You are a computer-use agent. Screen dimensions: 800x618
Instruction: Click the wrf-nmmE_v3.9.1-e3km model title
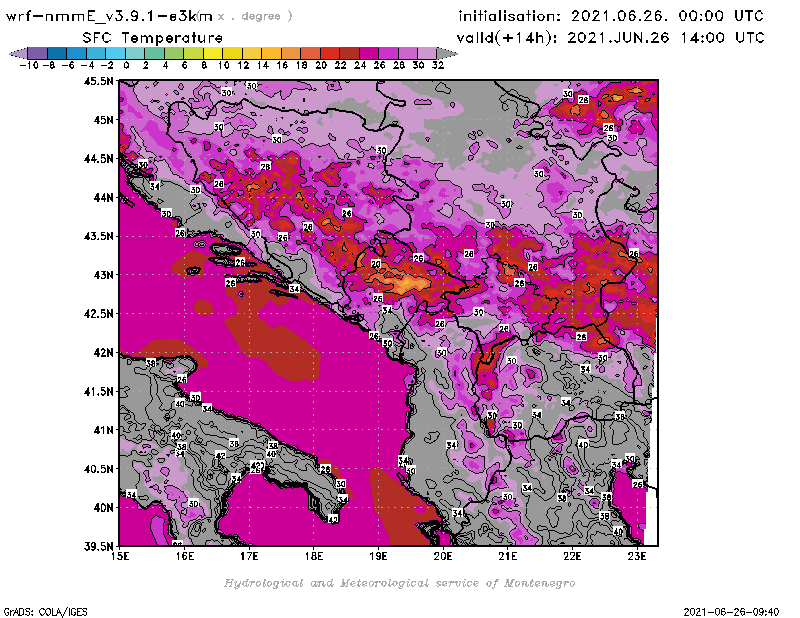[x=109, y=16]
